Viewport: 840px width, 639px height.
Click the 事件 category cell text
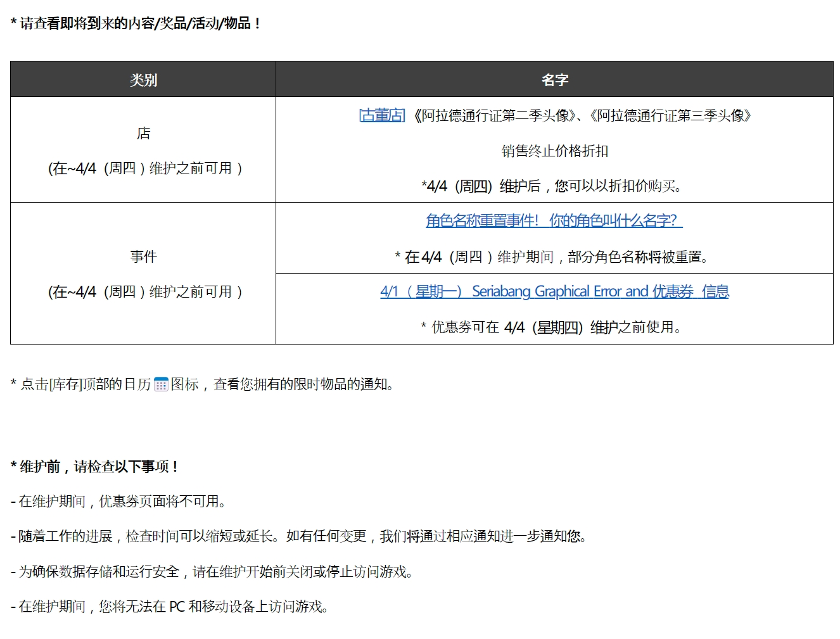[x=143, y=256]
